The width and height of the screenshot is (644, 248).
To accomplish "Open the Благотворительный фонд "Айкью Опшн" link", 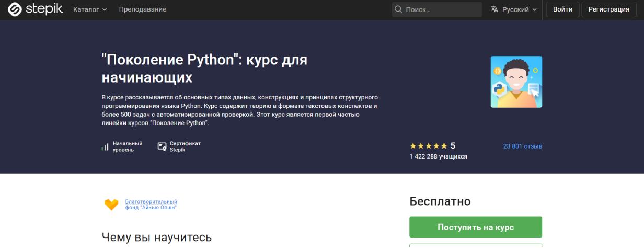I will (151, 205).
